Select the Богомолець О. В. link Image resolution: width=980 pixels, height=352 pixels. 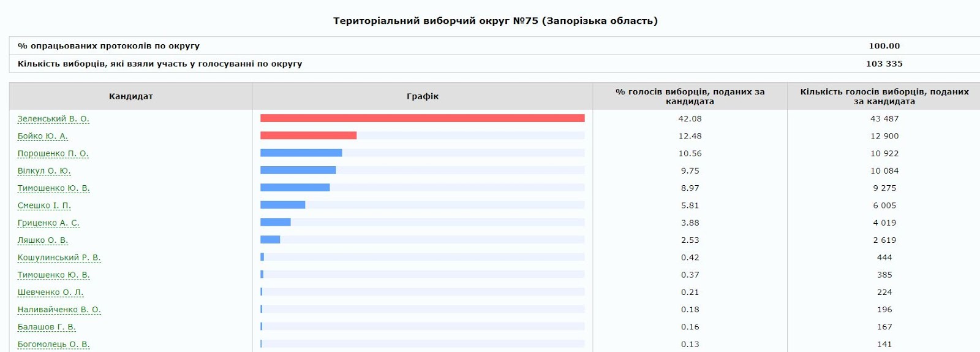pos(53,345)
